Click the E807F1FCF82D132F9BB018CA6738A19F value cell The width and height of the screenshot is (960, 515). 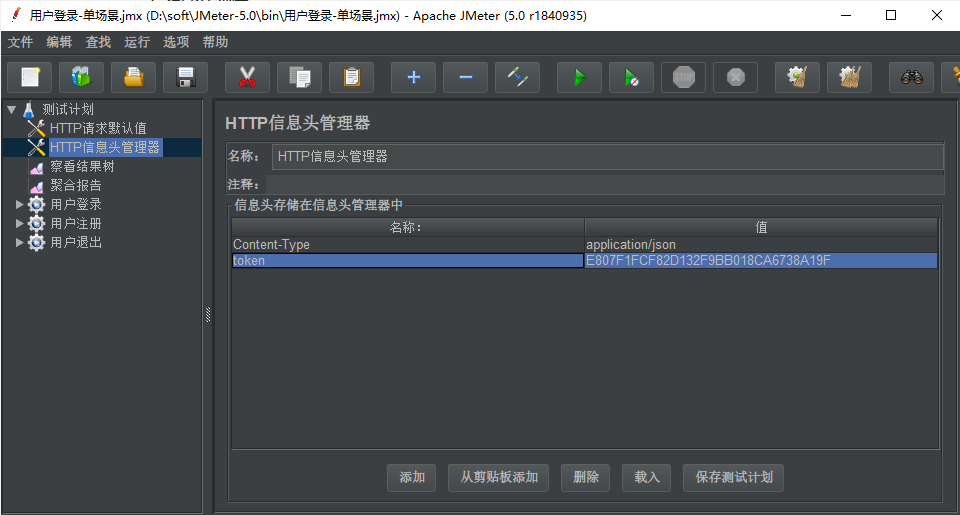761,261
